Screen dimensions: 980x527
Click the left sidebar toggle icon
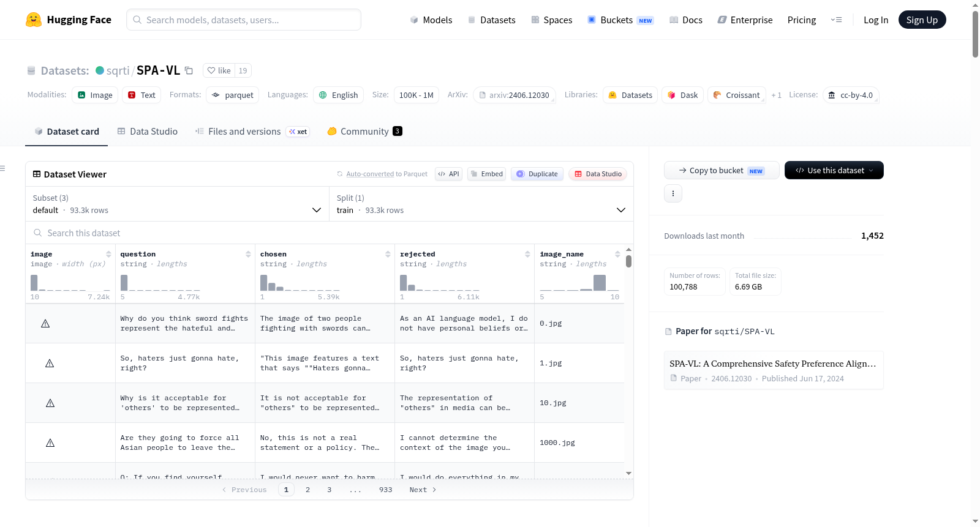[2, 168]
